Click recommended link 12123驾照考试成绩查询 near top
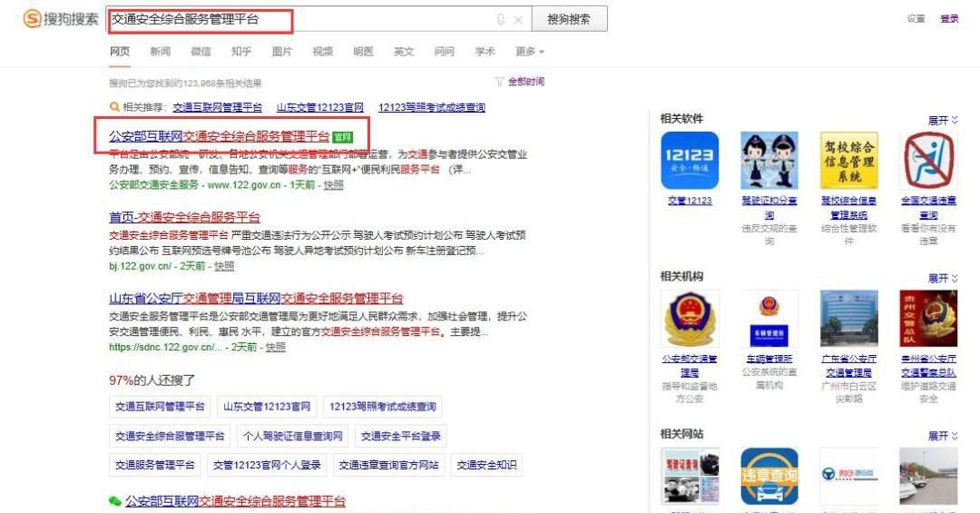The width and height of the screenshot is (980, 513). 432,107
